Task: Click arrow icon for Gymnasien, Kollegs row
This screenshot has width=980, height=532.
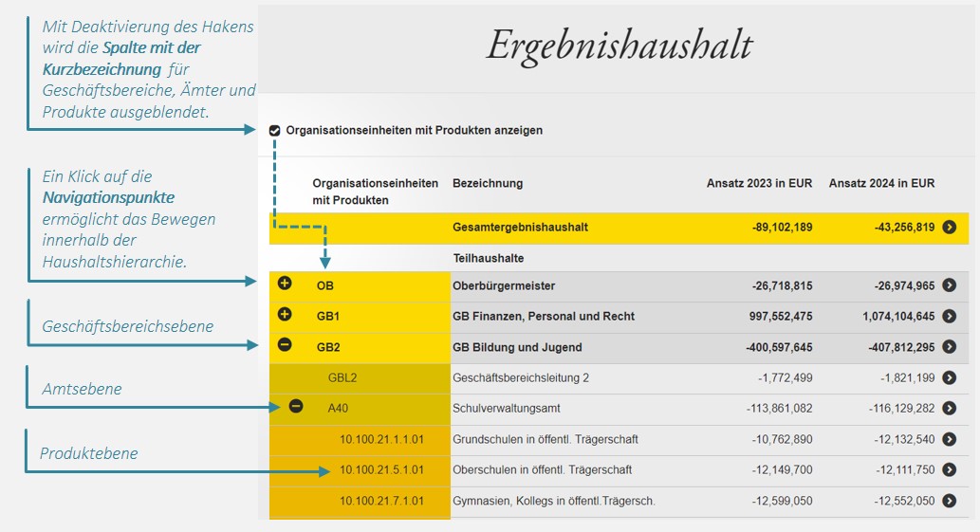Action: click(x=949, y=501)
